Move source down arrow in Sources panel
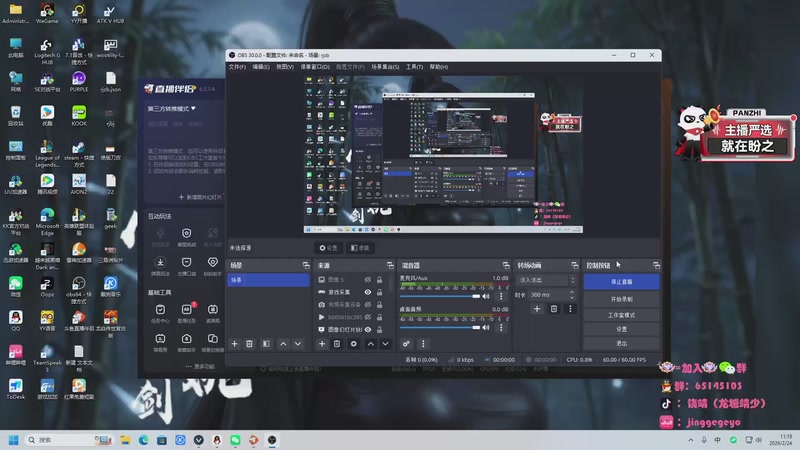 pos(386,344)
